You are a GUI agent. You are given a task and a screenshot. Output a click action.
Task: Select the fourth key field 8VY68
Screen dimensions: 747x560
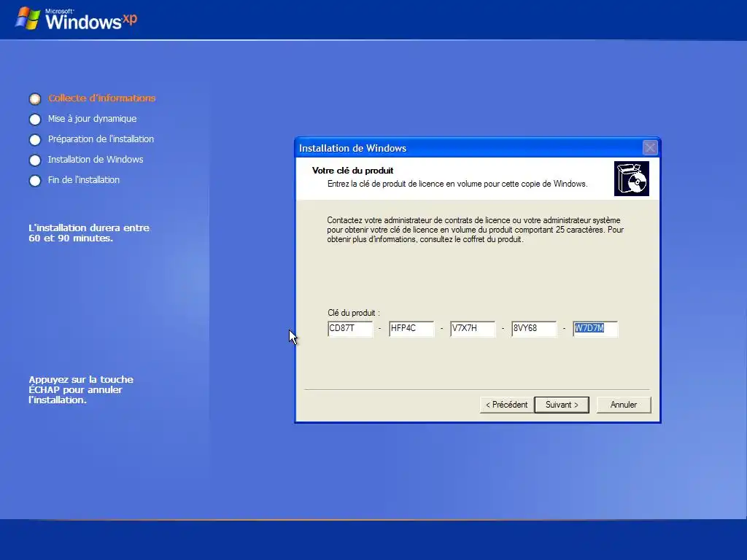[534, 329]
